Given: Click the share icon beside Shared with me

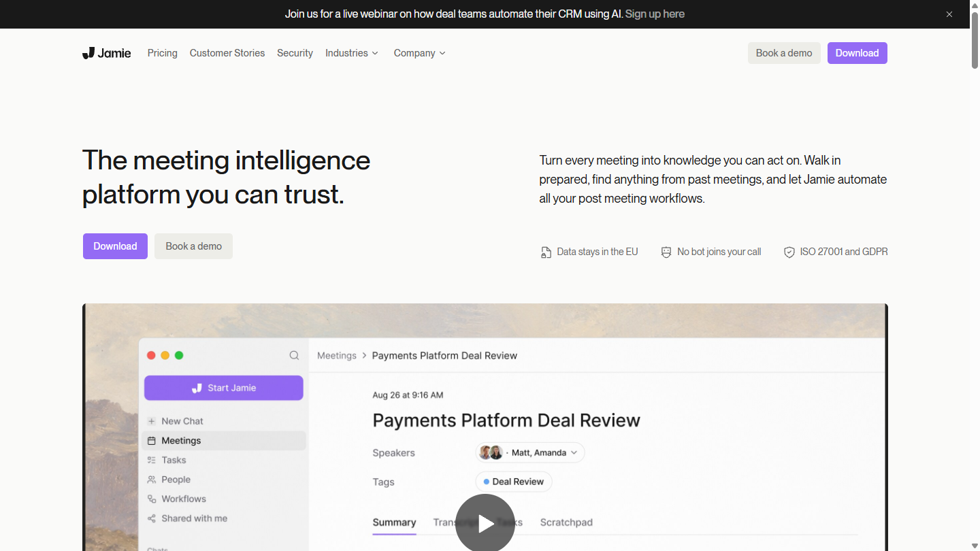Looking at the screenshot, I should [152, 518].
